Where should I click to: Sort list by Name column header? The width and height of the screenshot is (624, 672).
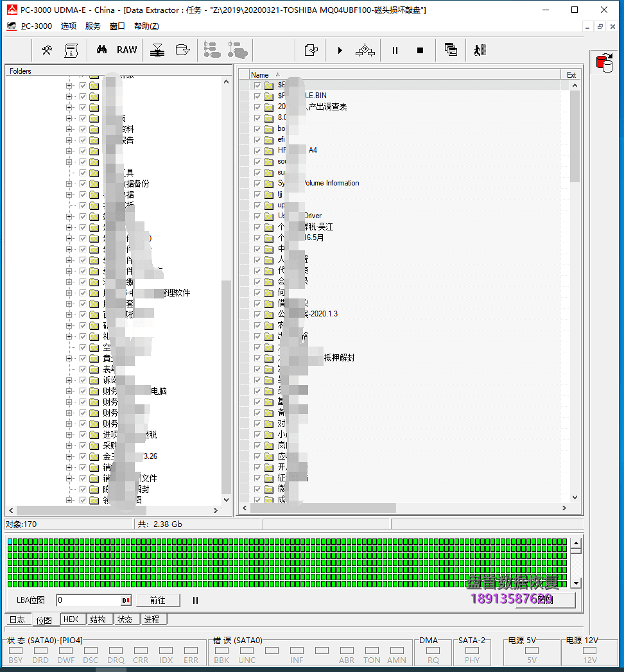coord(404,74)
